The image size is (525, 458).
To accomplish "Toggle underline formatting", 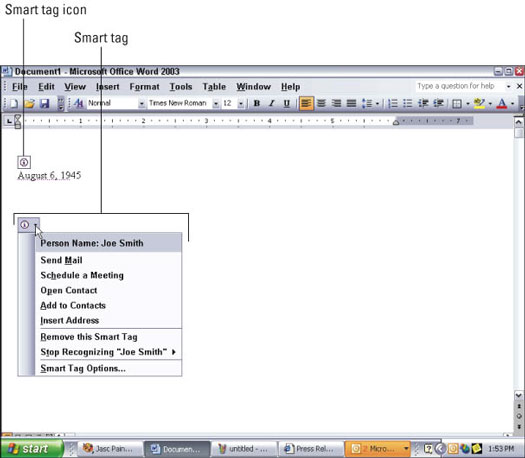I will pos(287,103).
